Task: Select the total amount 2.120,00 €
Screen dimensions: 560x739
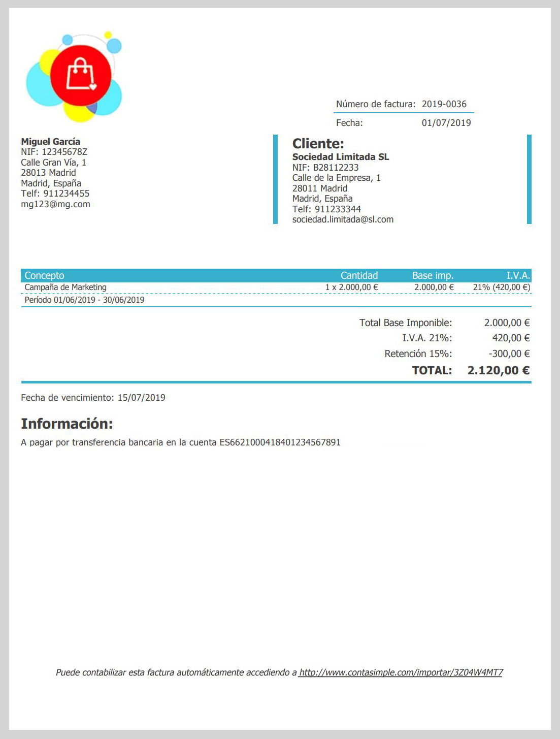Action: click(x=499, y=371)
